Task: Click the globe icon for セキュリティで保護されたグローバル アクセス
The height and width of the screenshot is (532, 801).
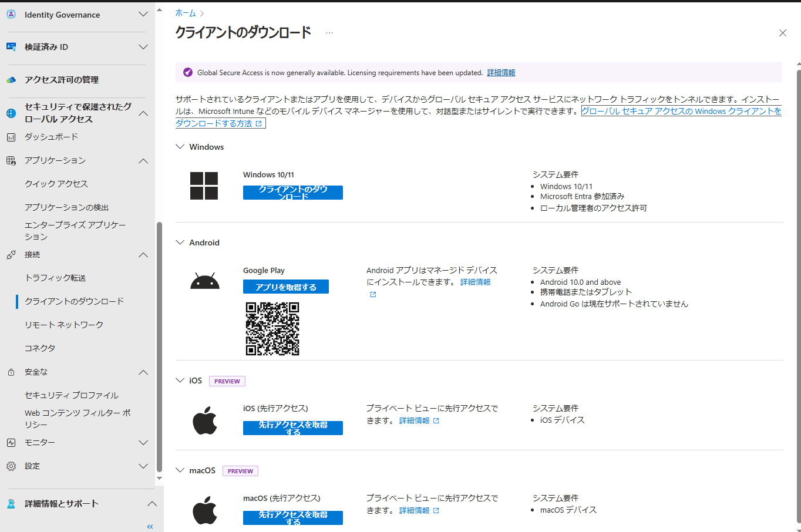Action: [11, 113]
